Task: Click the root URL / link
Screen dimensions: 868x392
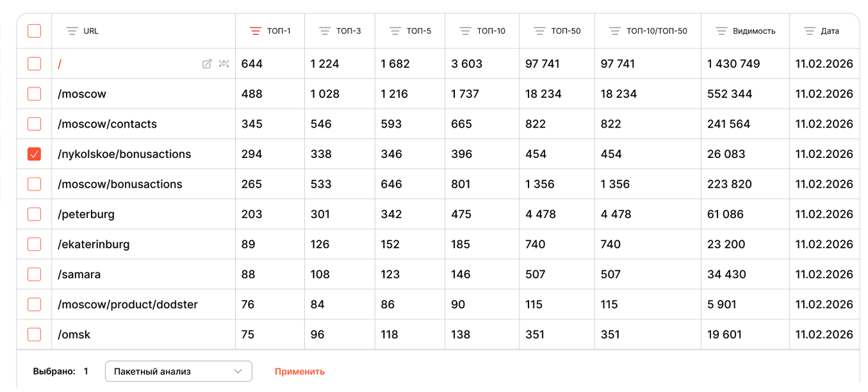Action: coord(59,64)
